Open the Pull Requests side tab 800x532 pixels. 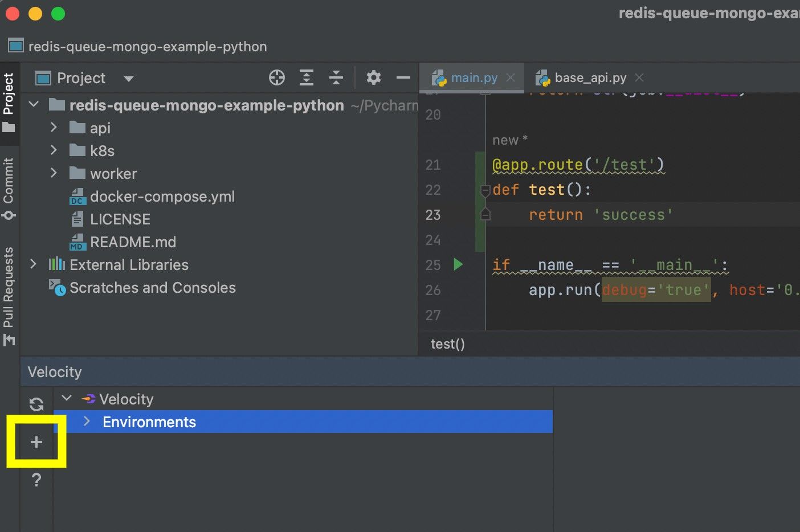[x=9, y=296]
